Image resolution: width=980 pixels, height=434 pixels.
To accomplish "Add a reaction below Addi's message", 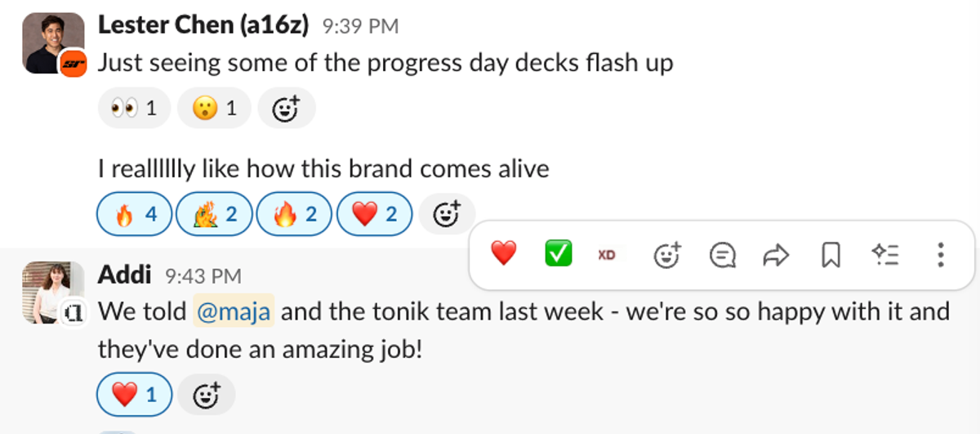I will click(207, 396).
